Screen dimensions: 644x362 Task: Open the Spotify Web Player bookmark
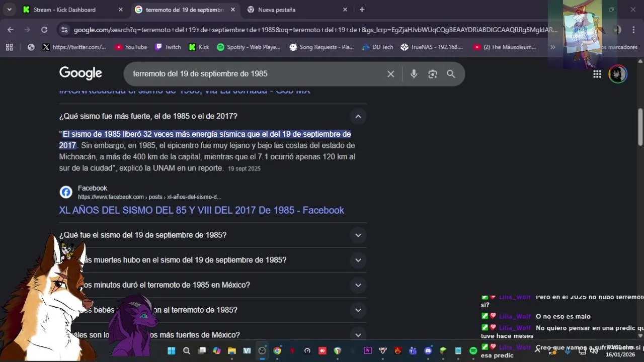pos(249,47)
